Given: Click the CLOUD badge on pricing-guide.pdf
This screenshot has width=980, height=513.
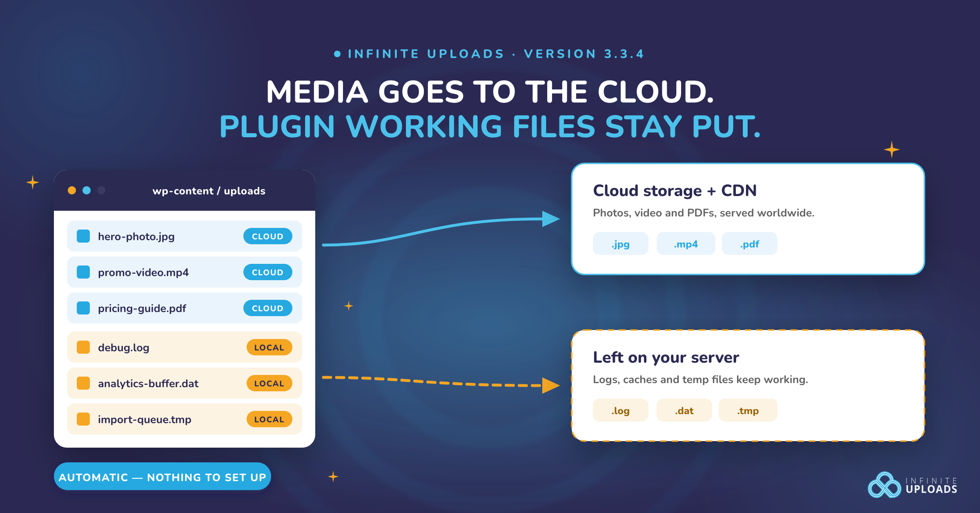Looking at the screenshot, I should point(268,308).
